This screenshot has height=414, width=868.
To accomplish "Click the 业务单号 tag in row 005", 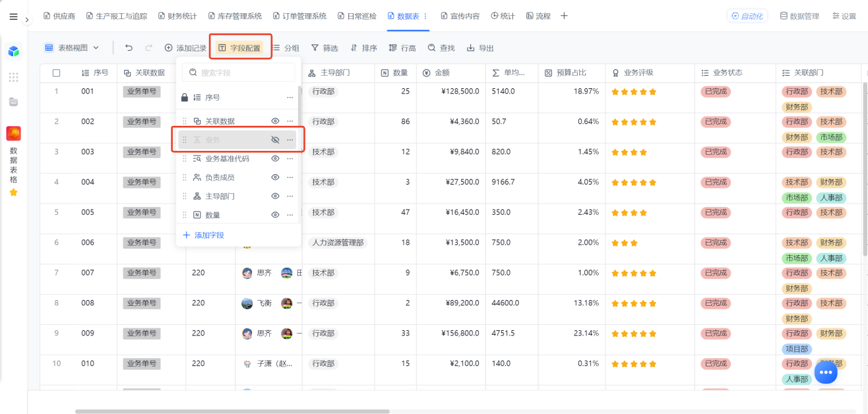I will tap(142, 212).
